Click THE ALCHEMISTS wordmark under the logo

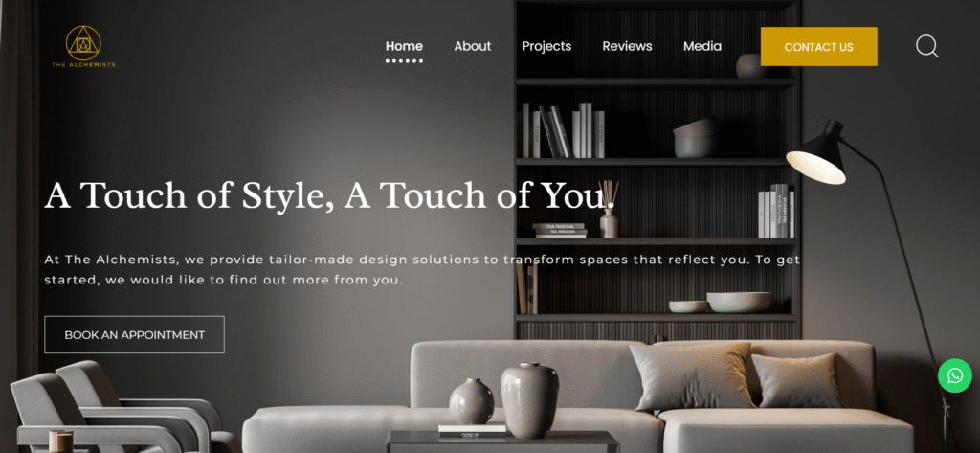pos(84,64)
